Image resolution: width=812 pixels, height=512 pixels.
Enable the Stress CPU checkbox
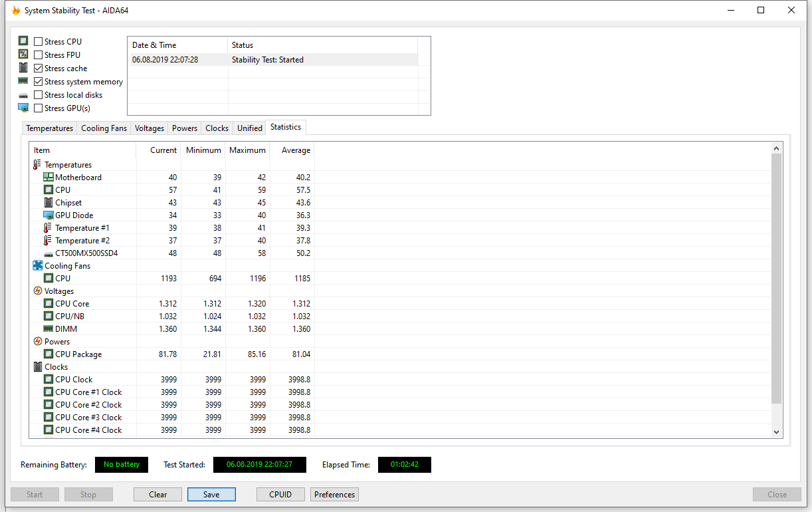(39, 41)
